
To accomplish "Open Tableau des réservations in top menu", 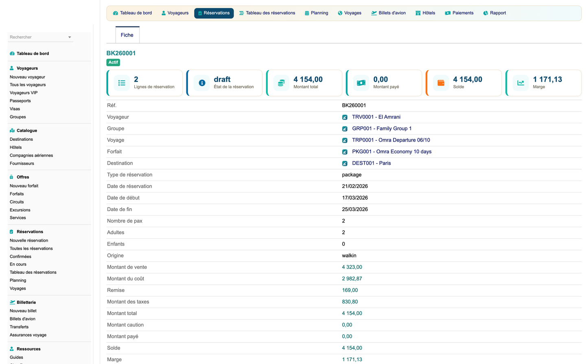I will pyautogui.click(x=267, y=13).
